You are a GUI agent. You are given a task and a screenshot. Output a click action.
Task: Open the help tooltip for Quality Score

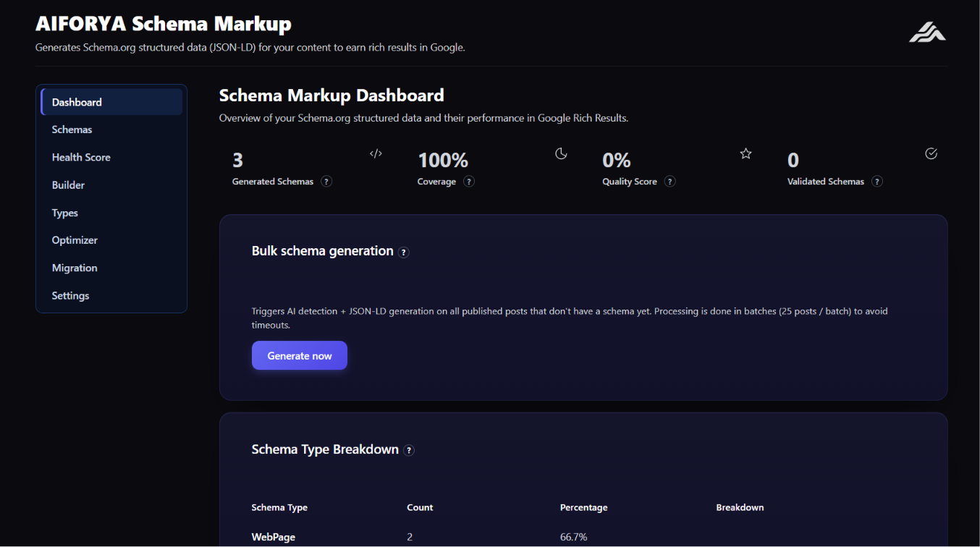tap(670, 182)
